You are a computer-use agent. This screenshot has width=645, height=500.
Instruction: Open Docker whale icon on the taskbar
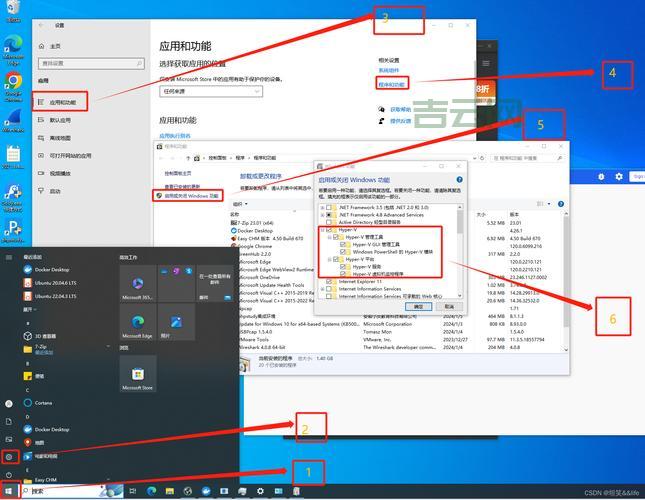[206, 491]
